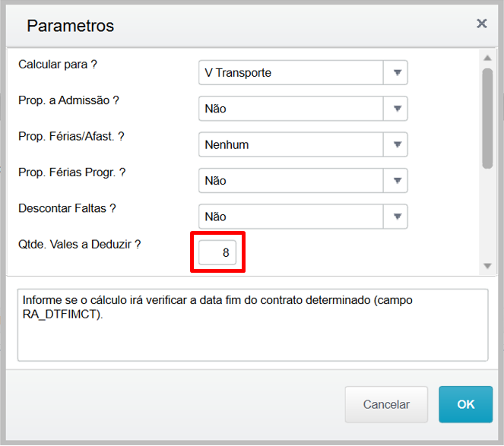Image resolution: width=504 pixels, height=446 pixels.
Task: Click the 'Não' value for Descontar Faltas
Action: click(x=291, y=217)
